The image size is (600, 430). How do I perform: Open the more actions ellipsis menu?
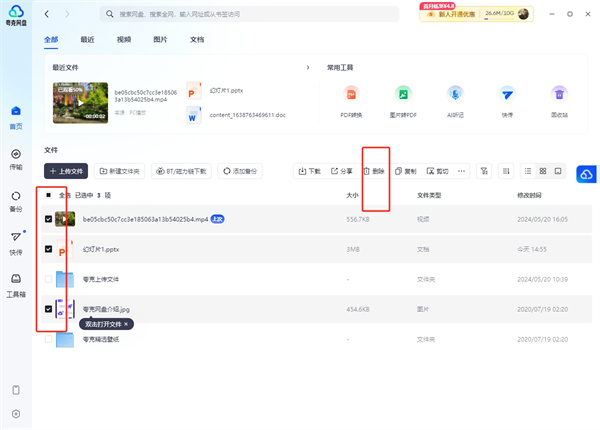[x=461, y=171]
